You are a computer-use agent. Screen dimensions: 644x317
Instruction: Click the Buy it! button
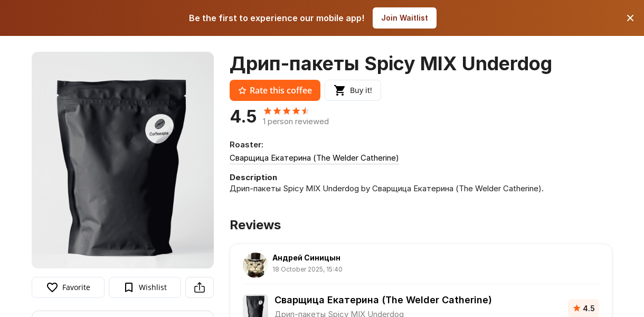(353, 90)
